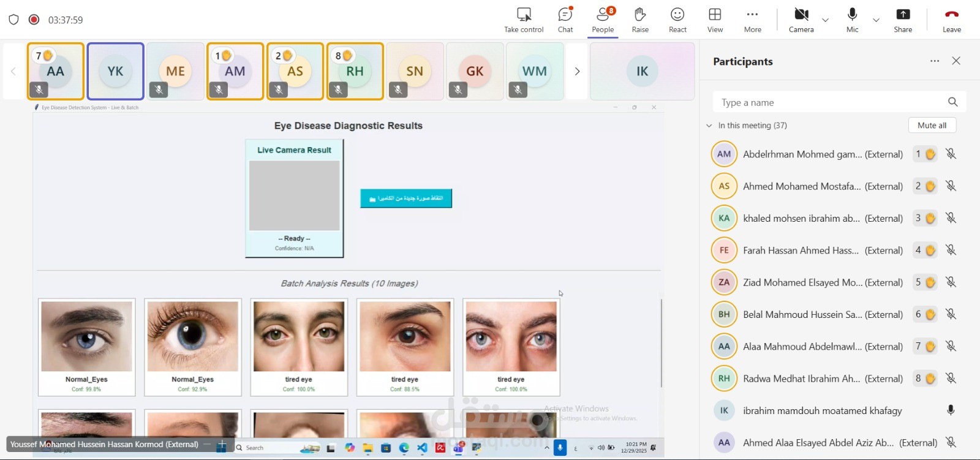Select the GK participant tile
This screenshot has width=980, height=460.
[x=475, y=71]
